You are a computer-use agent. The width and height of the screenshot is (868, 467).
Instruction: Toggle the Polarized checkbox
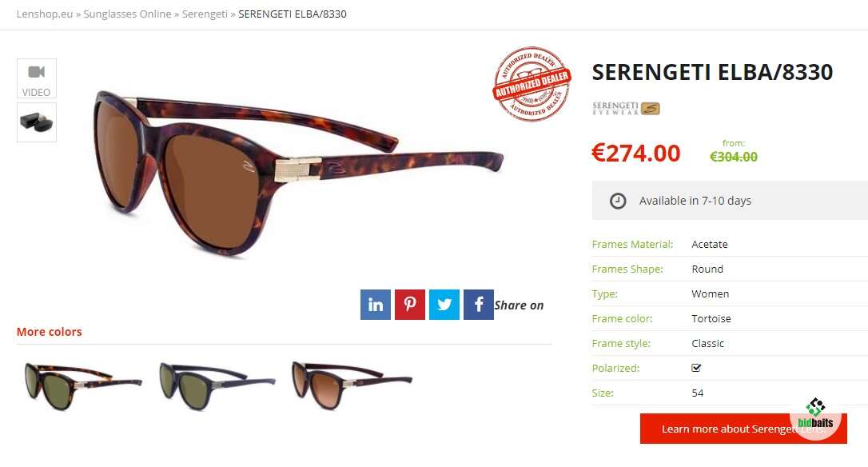point(696,368)
